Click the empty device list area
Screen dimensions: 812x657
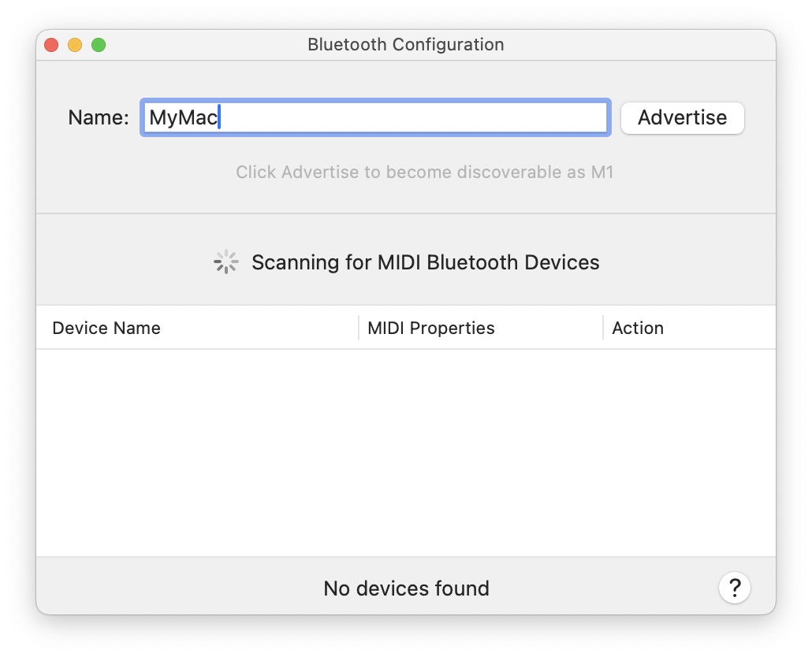pos(406,453)
